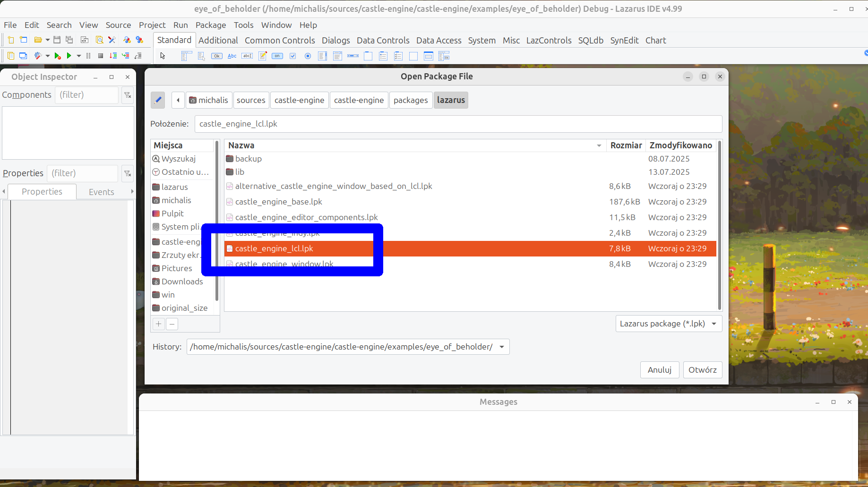
Task: Switch to Common Controls palette tab
Action: pos(280,41)
